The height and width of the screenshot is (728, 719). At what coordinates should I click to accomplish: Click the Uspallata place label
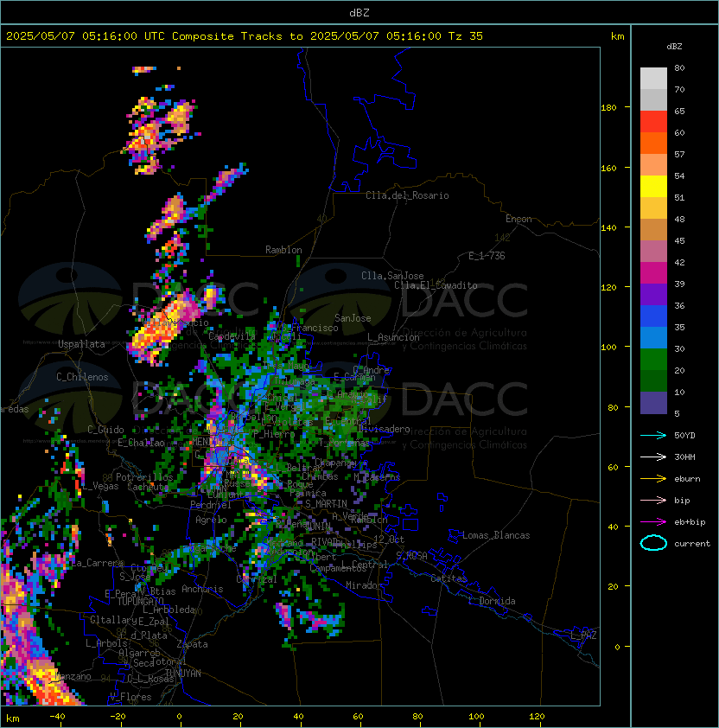pos(81,344)
